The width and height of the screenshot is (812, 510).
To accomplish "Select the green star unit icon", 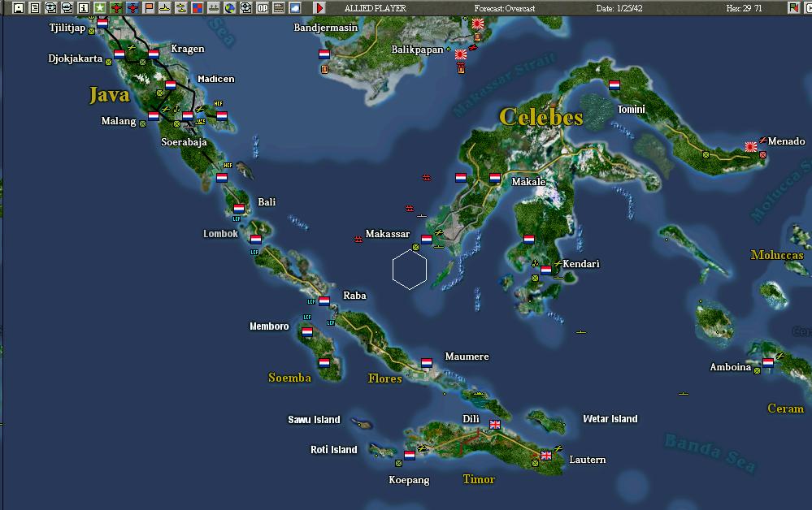I will pos(99,6).
